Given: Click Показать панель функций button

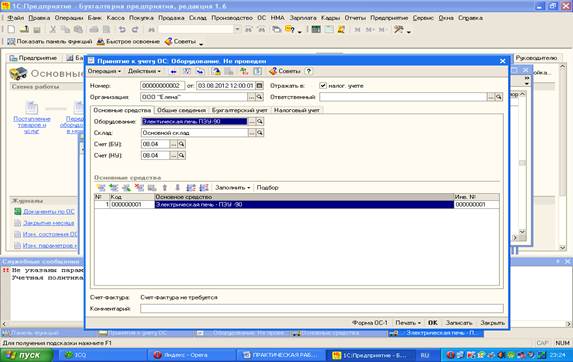Looking at the screenshot, I should tap(50, 42).
